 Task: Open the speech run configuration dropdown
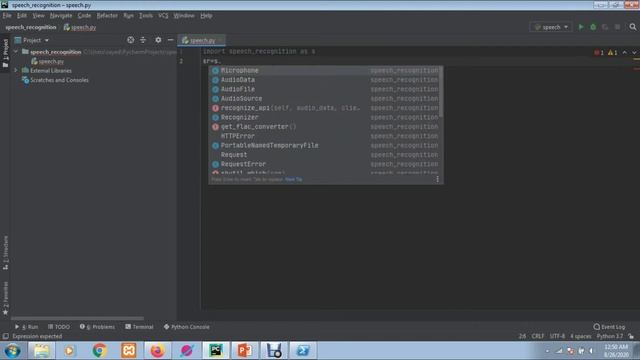[551, 27]
